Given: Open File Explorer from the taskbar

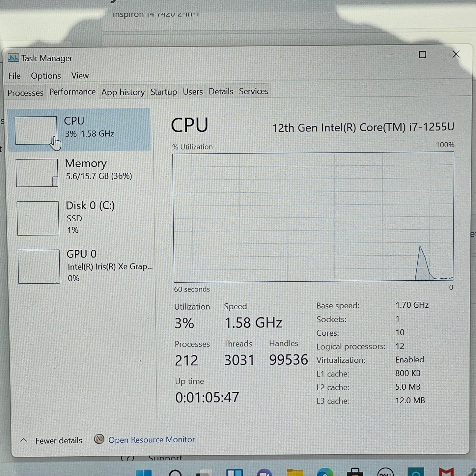Looking at the screenshot, I should [295, 472].
